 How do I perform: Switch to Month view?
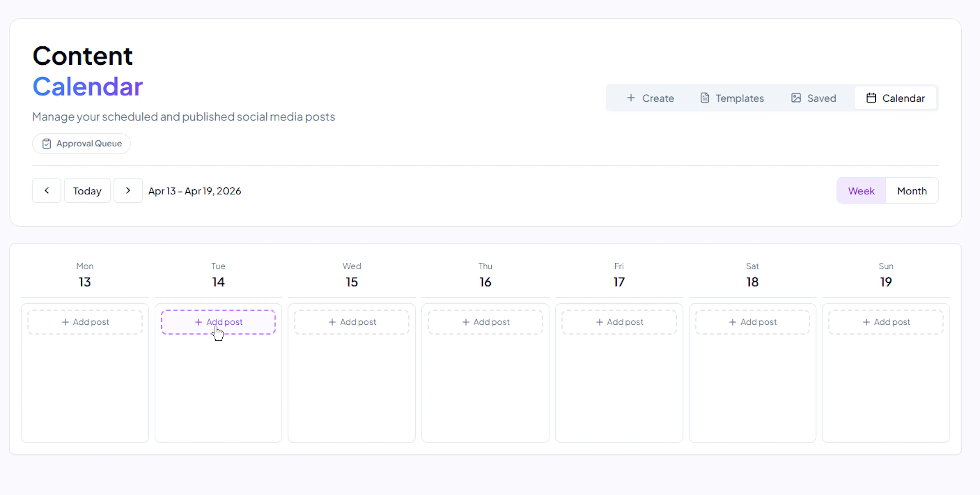pyautogui.click(x=912, y=191)
